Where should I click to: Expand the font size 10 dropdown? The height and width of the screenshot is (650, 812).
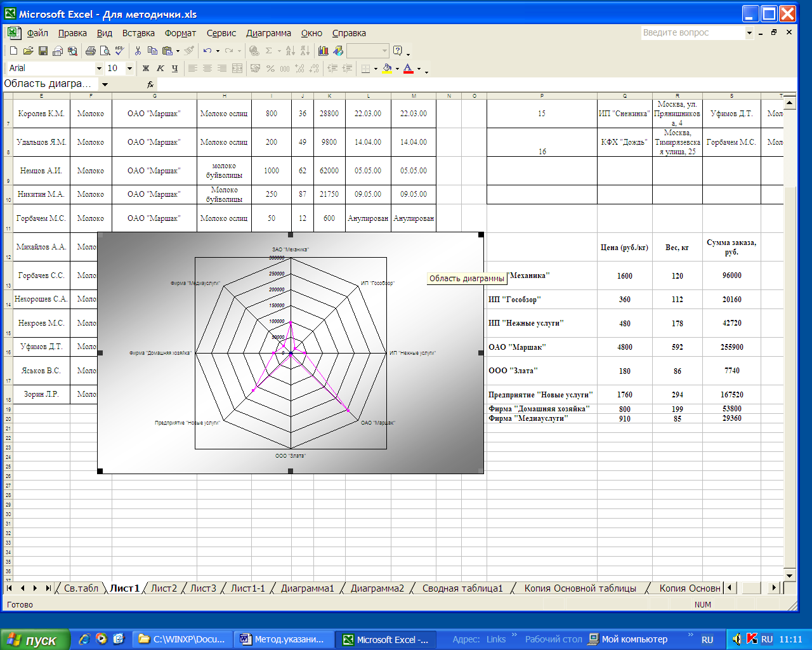pyautogui.click(x=129, y=68)
